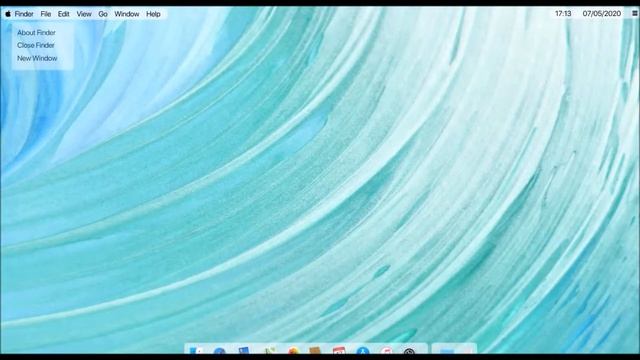Image resolution: width=640 pixels, height=360 pixels.
Task: Open the red calendar icon in the dock
Action: [x=339, y=350]
